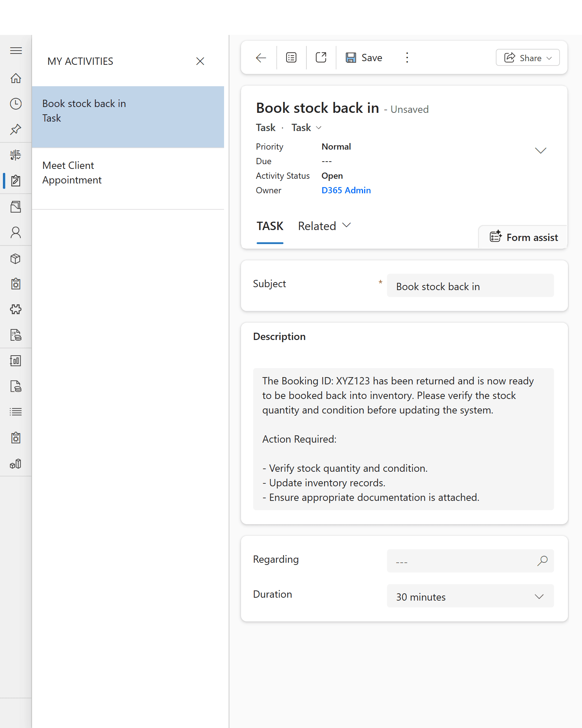582x728 pixels.
Task: Click the search icon in Regarding field
Action: (542, 561)
